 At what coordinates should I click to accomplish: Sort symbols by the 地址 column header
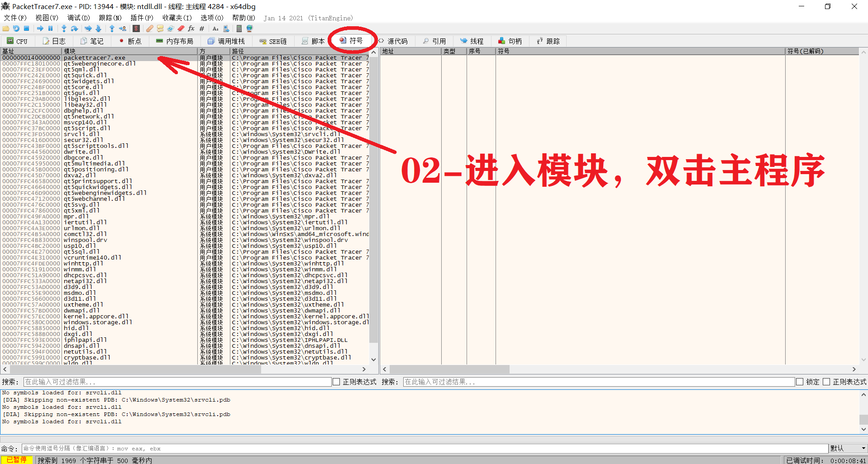tap(411, 51)
